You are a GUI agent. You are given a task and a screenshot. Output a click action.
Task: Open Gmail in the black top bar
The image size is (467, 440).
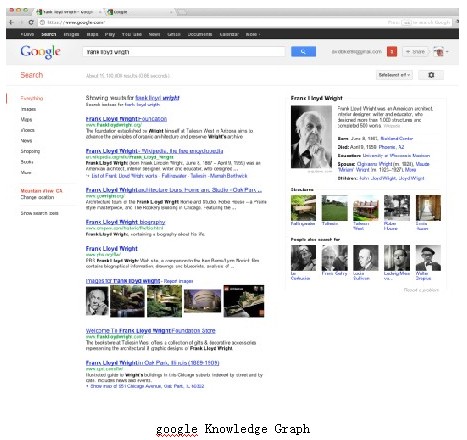tap(174, 34)
